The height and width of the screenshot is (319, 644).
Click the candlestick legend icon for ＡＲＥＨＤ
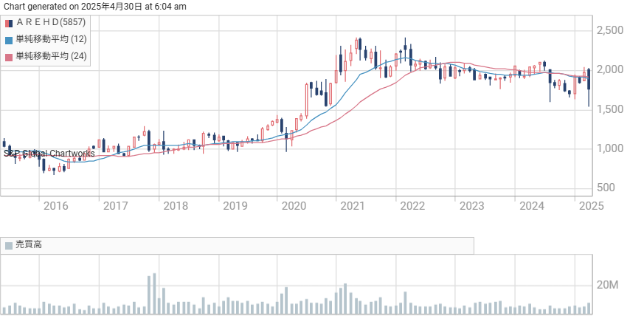click(x=9, y=23)
